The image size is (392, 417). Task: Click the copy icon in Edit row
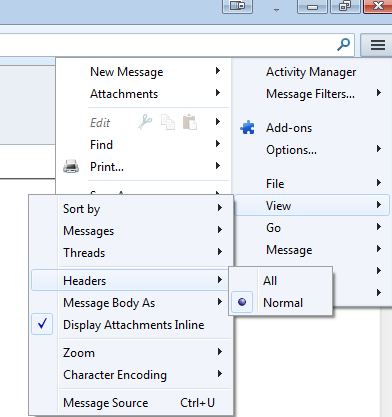point(168,122)
